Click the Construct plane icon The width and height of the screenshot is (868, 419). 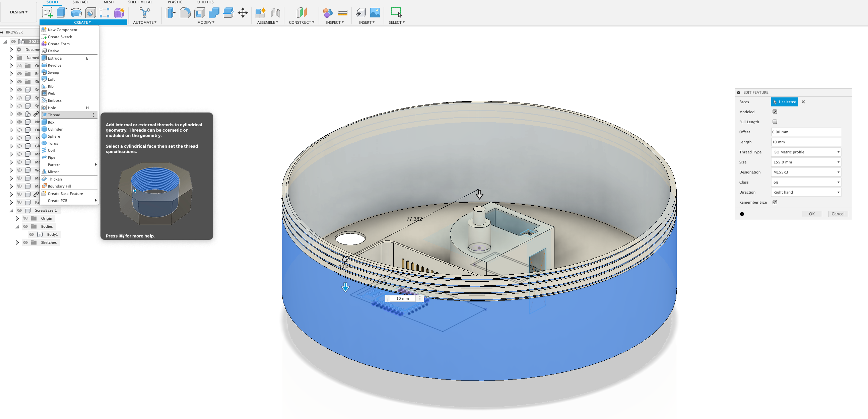(302, 13)
